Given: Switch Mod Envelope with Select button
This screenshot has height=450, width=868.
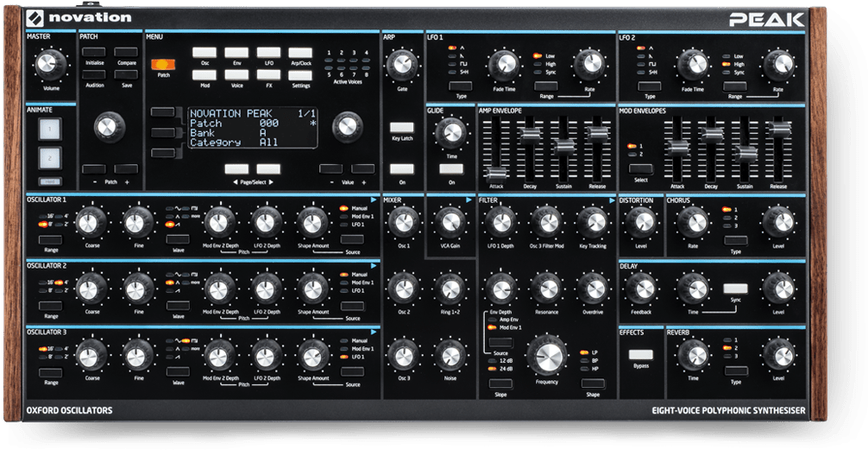Looking at the screenshot, I should point(640,168).
